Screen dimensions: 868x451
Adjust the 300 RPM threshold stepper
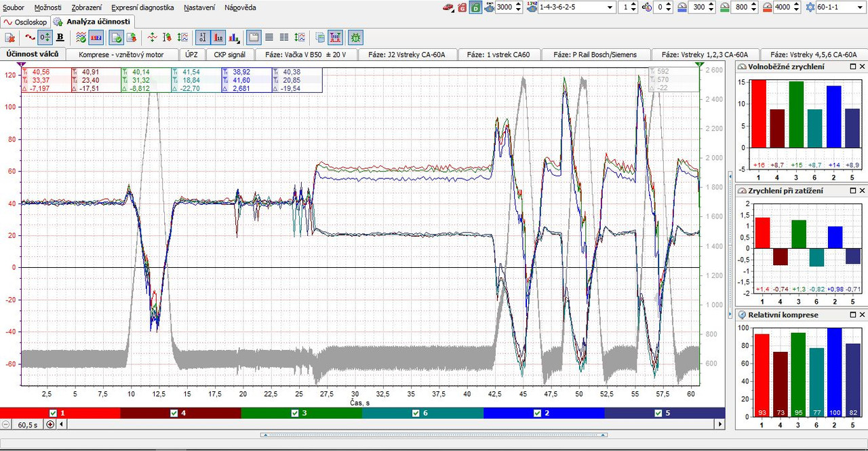click(710, 7)
